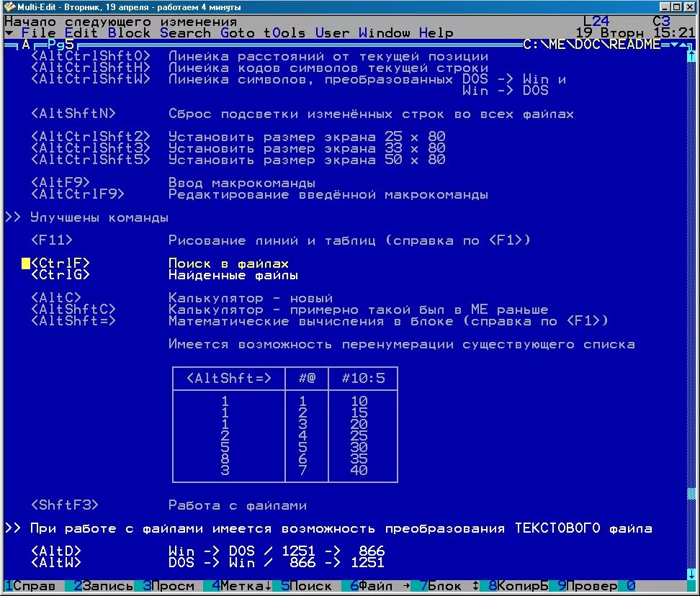Click the <F11> shortcut on the 'Рисование линий' line
This screenshot has width=700, height=596.
point(51,240)
